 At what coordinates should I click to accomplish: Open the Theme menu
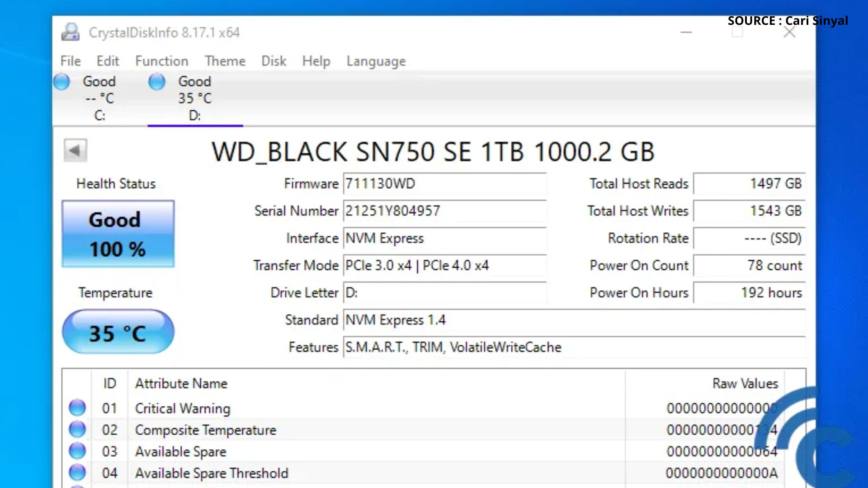225,61
